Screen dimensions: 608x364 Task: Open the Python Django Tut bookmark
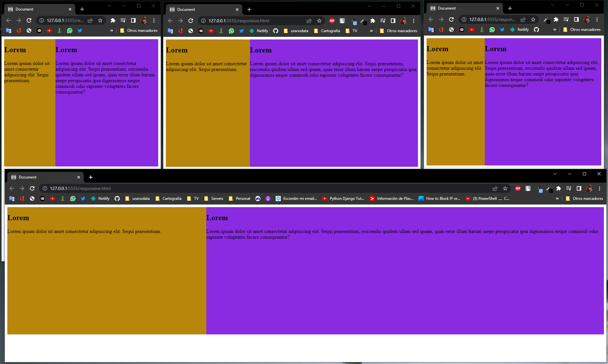point(346,198)
